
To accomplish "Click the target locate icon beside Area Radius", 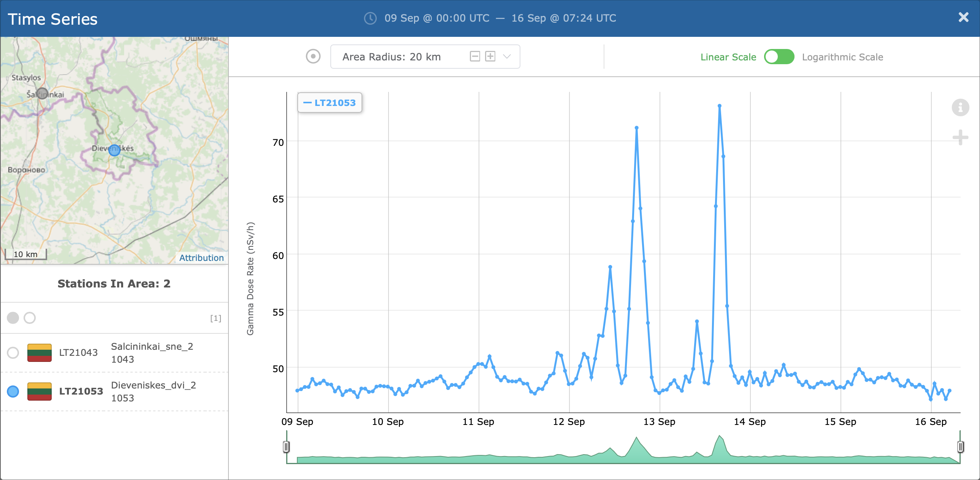I will [x=313, y=57].
